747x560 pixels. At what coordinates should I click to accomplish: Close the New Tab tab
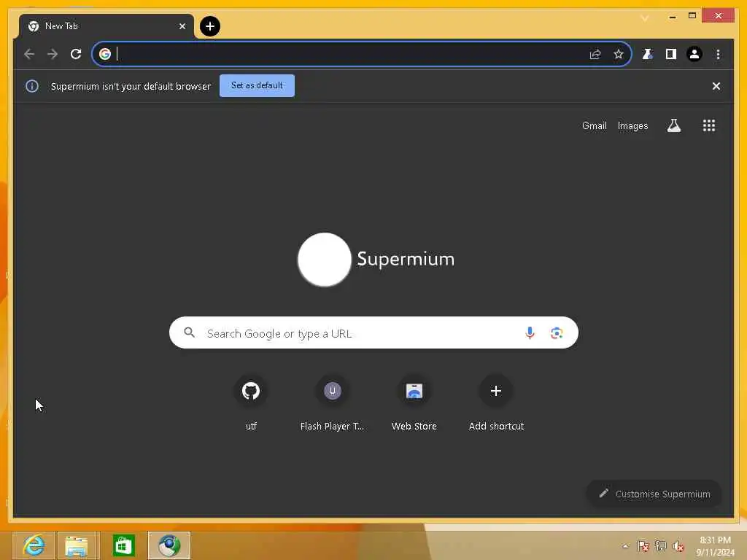tap(182, 26)
